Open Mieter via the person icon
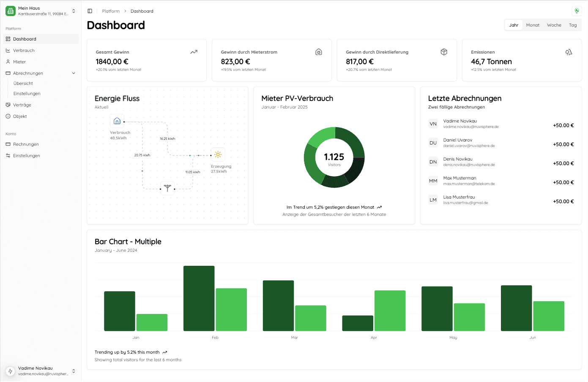588x382 pixels. [x=8, y=61]
